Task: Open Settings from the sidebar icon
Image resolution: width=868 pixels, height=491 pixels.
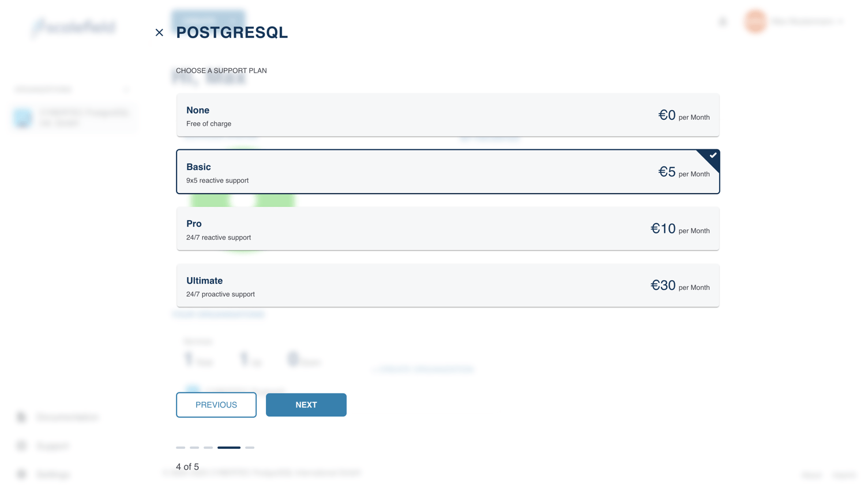Action: pyautogui.click(x=21, y=474)
